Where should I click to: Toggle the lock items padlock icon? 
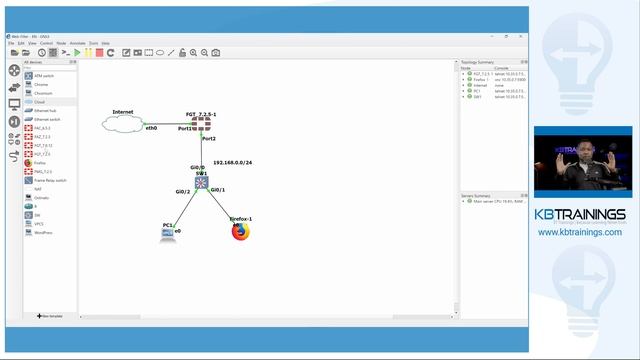[x=182, y=53]
